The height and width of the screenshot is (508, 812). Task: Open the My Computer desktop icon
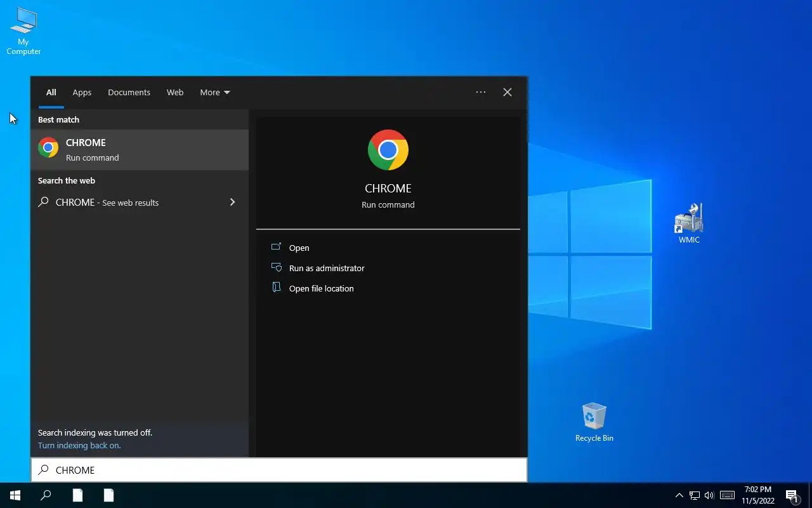[x=23, y=31]
